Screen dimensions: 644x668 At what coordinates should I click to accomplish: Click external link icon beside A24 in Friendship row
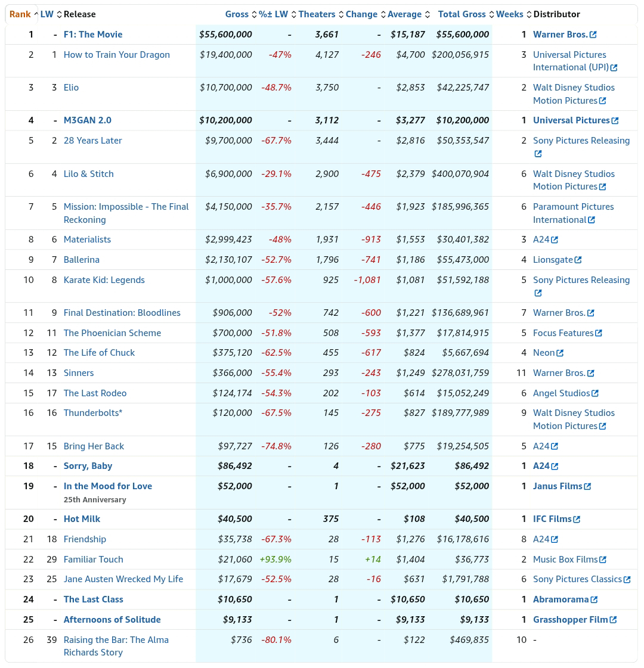[555, 540]
